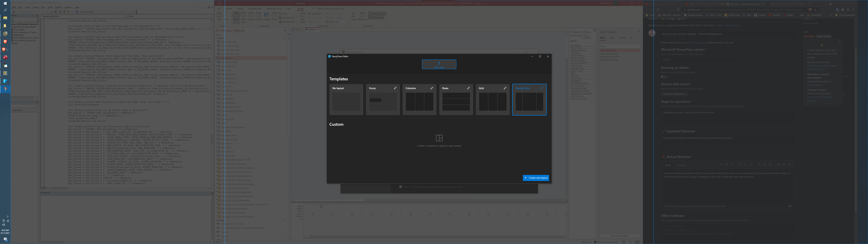Expand the Access View button dropdown
The width and height of the screenshot is (868, 244).
click(219, 22)
